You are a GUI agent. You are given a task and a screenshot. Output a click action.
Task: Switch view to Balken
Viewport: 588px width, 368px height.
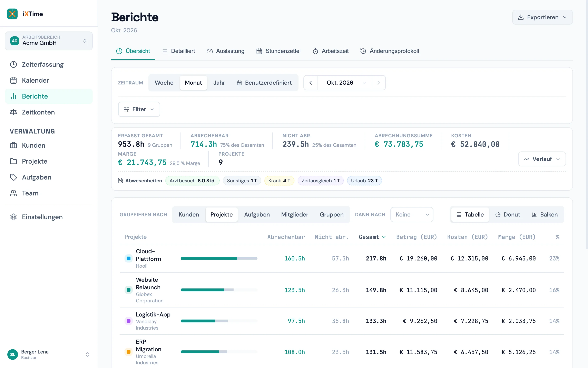click(x=545, y=214)
